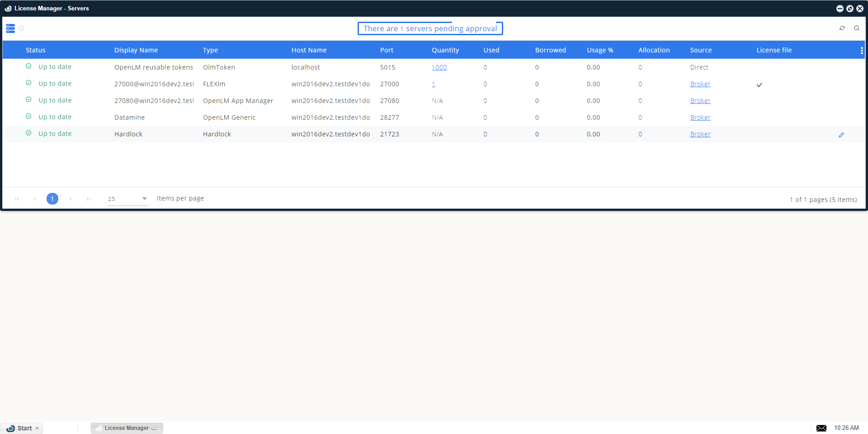Click the Broker link for Hardlock row

pos(700,134)
